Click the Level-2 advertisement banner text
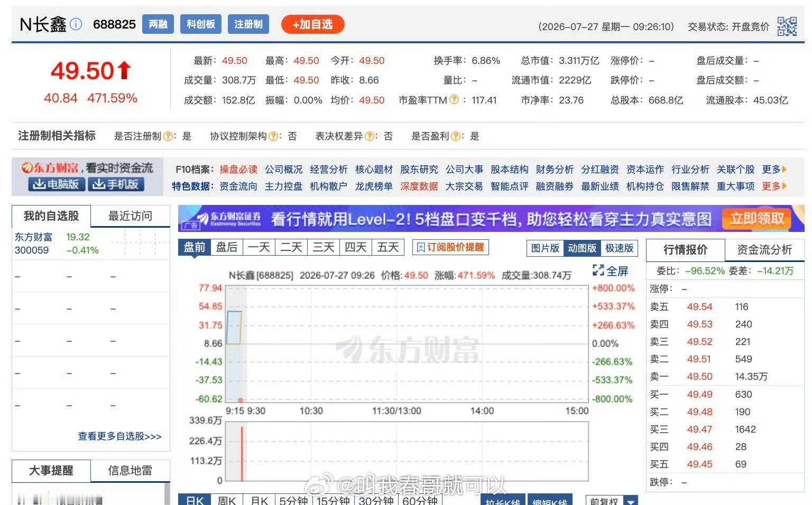The image size is (812, 505). (x=491, y=219)
